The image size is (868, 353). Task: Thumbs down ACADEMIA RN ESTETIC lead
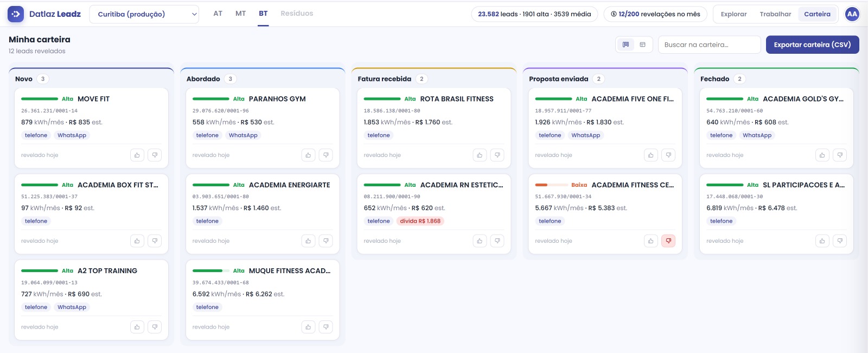(497, 241)
